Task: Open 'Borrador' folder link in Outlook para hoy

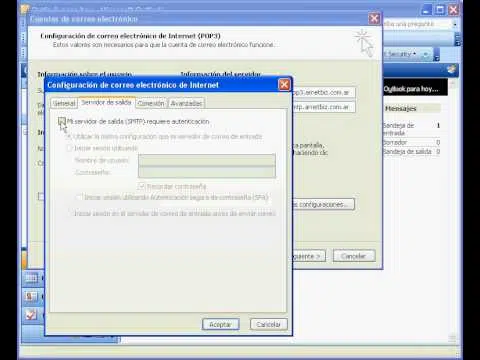Action: (x=395, y=142)
